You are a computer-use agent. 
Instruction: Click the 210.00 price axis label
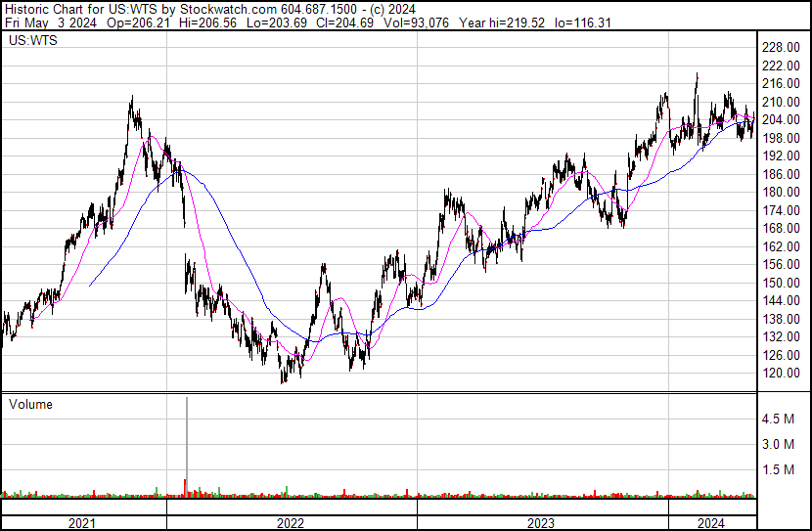coord(781,102)
